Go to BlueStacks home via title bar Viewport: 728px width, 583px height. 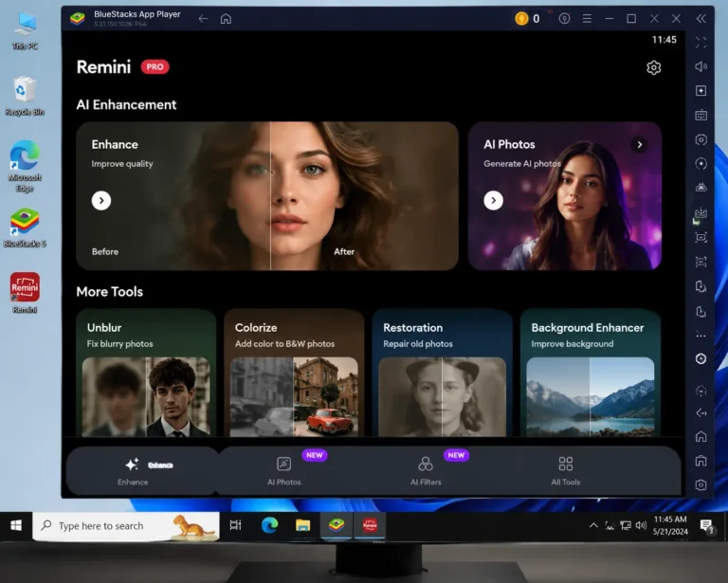[226, 19]
